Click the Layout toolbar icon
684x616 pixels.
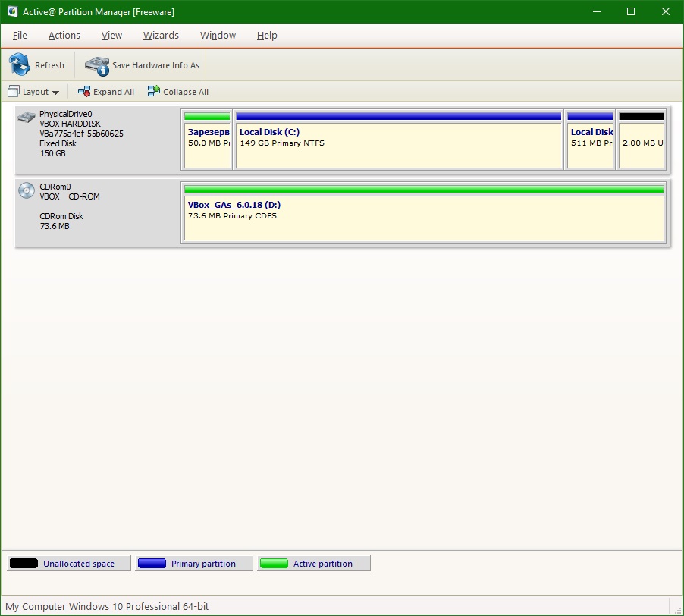coord(12,91)
